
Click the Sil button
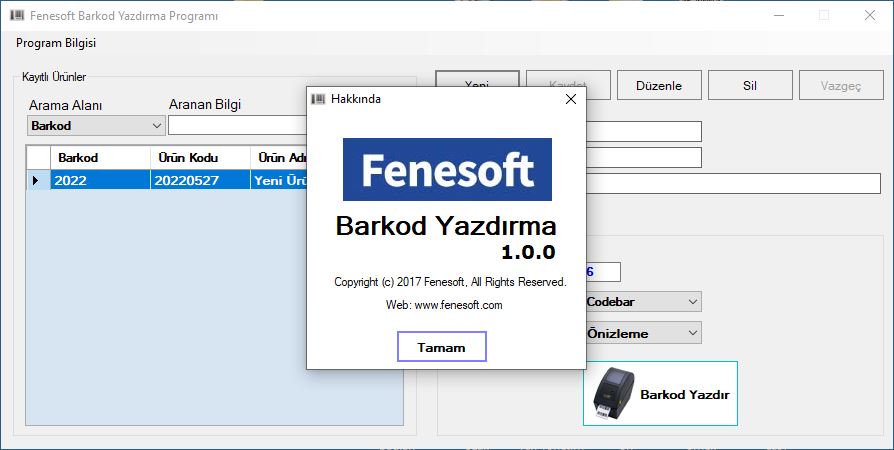coord(750,86)
